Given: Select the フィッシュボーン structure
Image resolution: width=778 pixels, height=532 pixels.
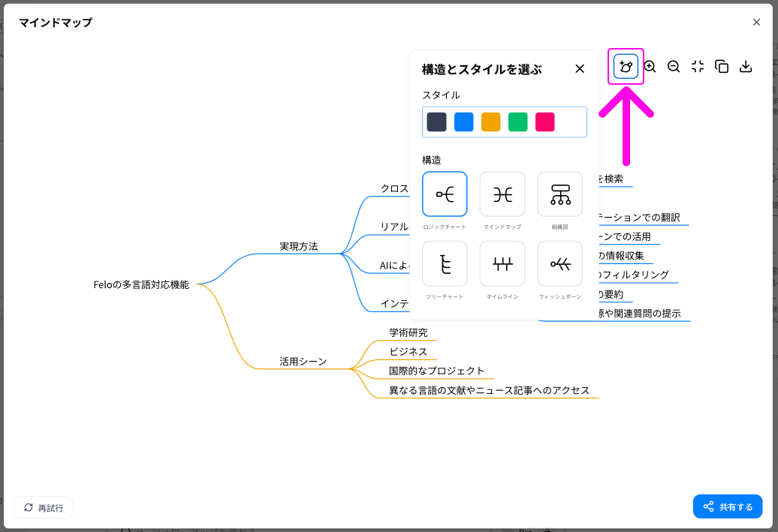Looking at the screenshot, I should tap(560, 264).
